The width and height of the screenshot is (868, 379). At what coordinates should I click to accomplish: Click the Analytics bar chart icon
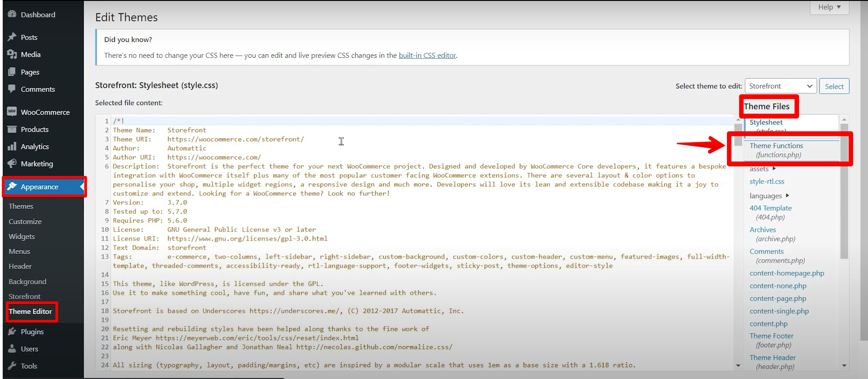(x=12, y=147)
